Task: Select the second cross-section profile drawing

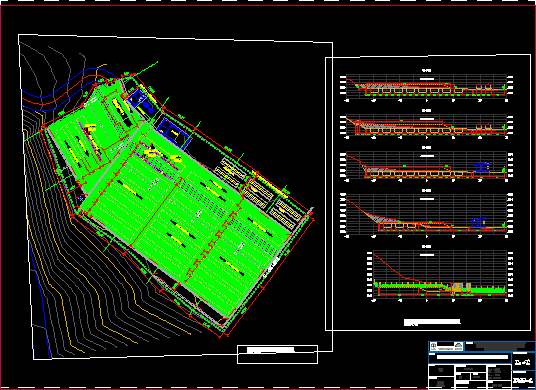Action: pyautogui.click(x=427, y=125)
